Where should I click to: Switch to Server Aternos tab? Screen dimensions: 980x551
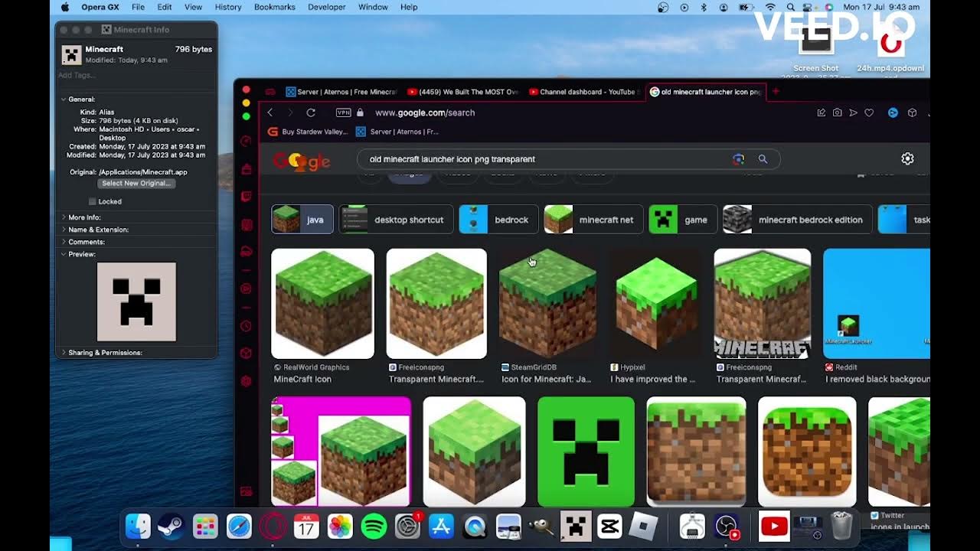[x=341, y=92]
